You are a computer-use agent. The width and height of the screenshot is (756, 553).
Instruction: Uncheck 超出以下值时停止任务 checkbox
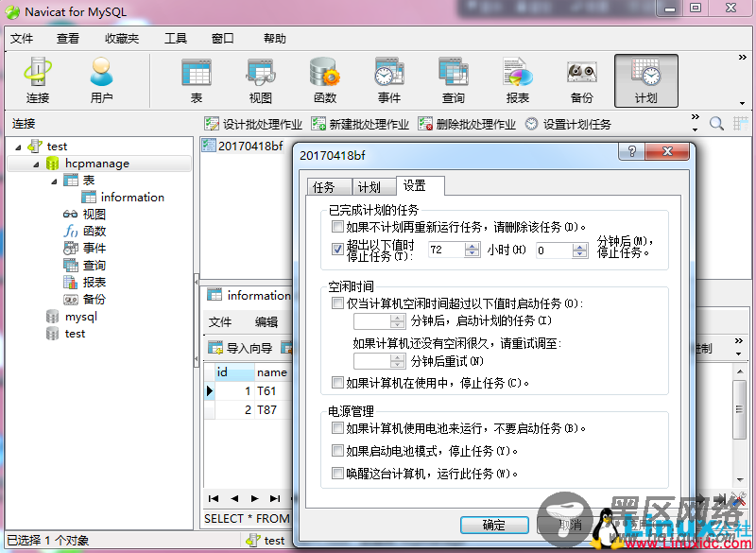337,250
